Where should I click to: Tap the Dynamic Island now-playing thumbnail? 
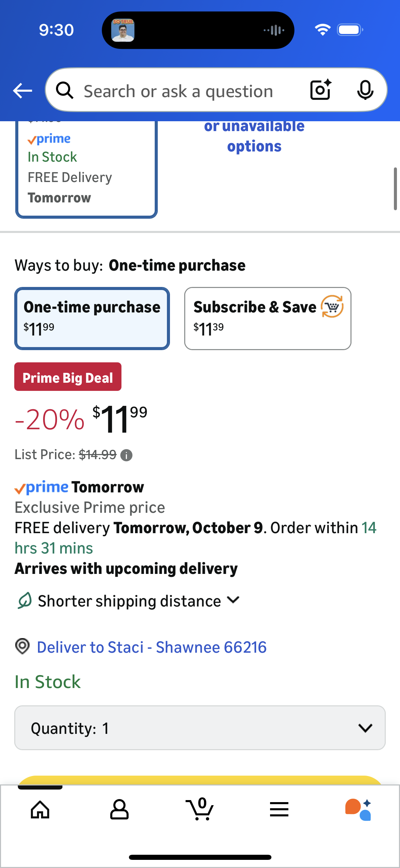pyautogui.click(x=123, y=30)
